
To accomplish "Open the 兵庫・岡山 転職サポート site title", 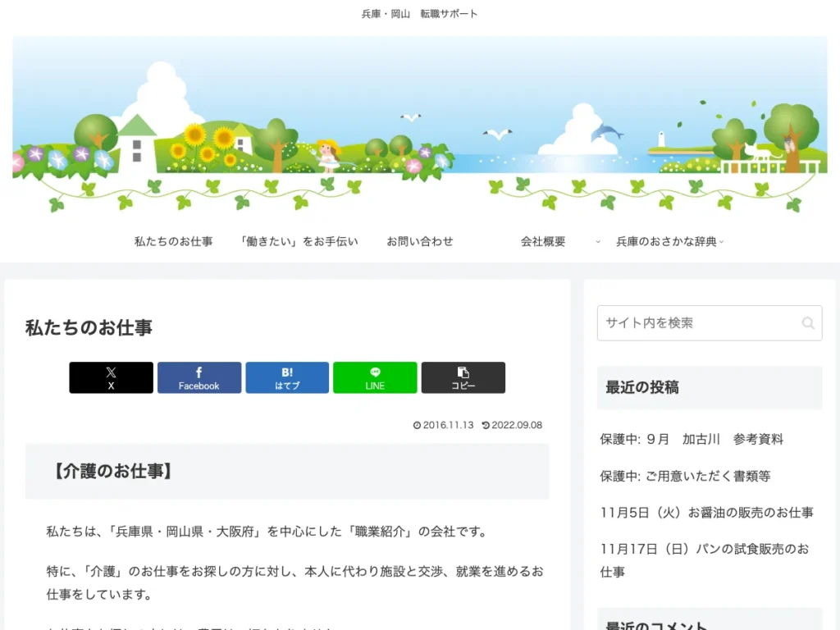I will click(x=419, y=14).
